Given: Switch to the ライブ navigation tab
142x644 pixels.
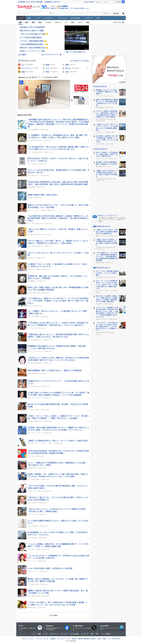Looking at the screenshot, I should pos(38,18).
